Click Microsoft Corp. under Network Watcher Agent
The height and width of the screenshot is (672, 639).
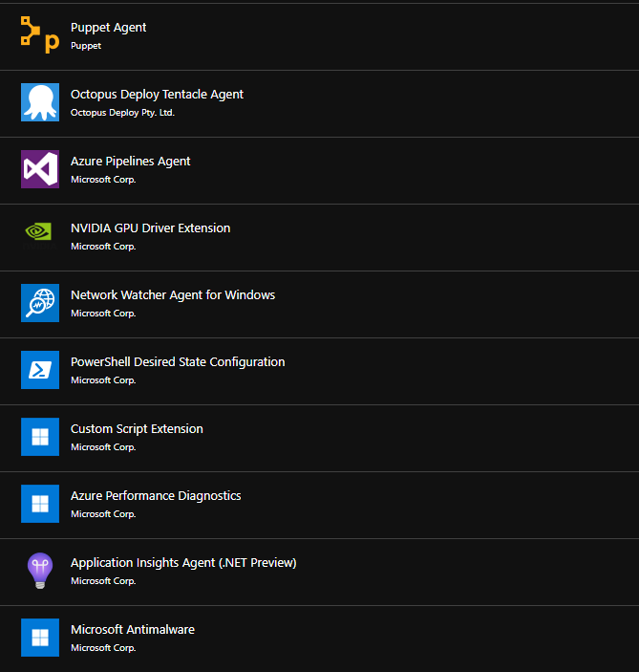pyautogui.click(x=103, y=314)
